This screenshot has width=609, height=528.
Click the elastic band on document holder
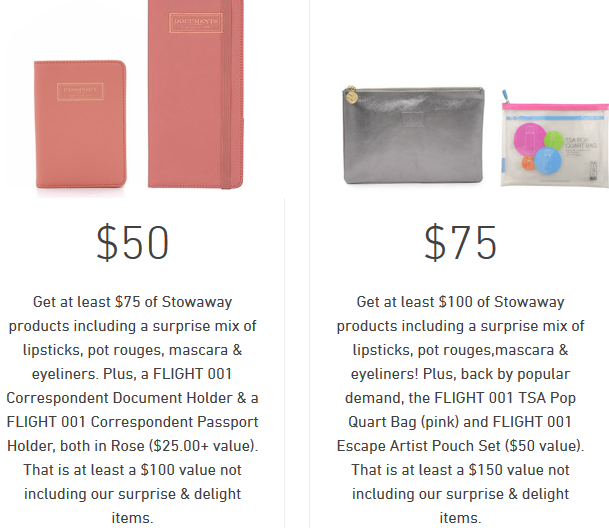236,100
